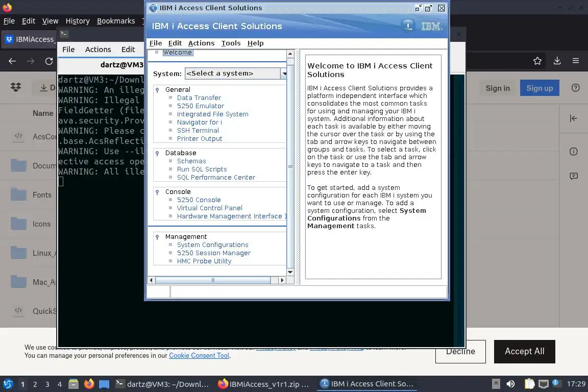Launch the 5250 Emulator task
Viewport: 588px width, 392px height.
200,106
